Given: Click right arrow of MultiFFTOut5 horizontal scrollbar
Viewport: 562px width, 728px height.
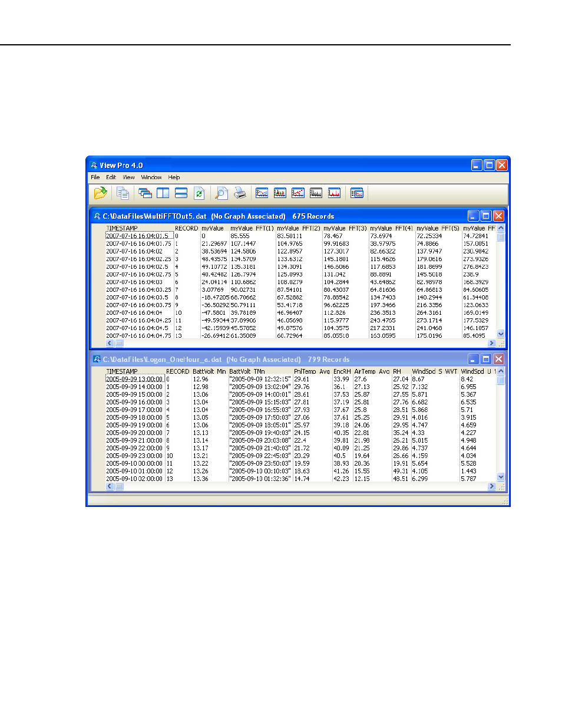Looking at the screenshot, I should click(492, 343).
